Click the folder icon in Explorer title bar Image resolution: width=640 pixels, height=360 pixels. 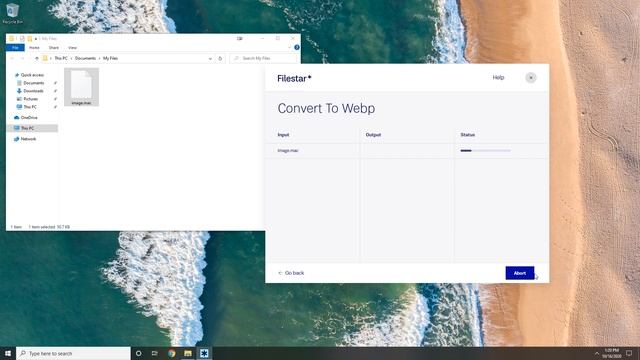[11, 38]
